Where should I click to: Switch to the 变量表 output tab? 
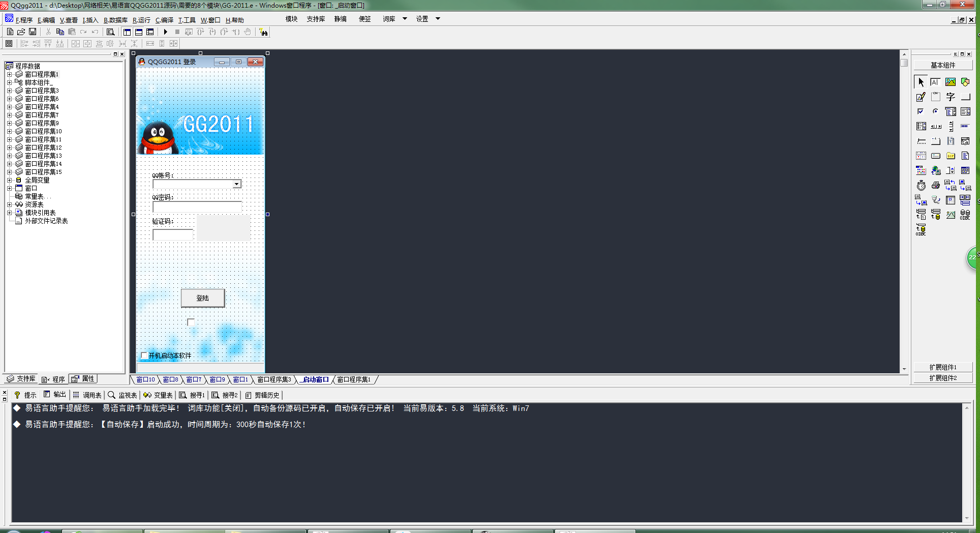click(158, 395)
